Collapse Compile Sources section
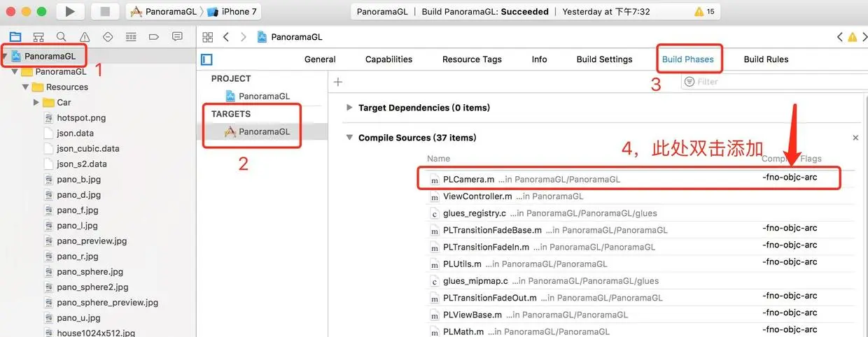This screenshot has height=337, width=868. [349, 138]
